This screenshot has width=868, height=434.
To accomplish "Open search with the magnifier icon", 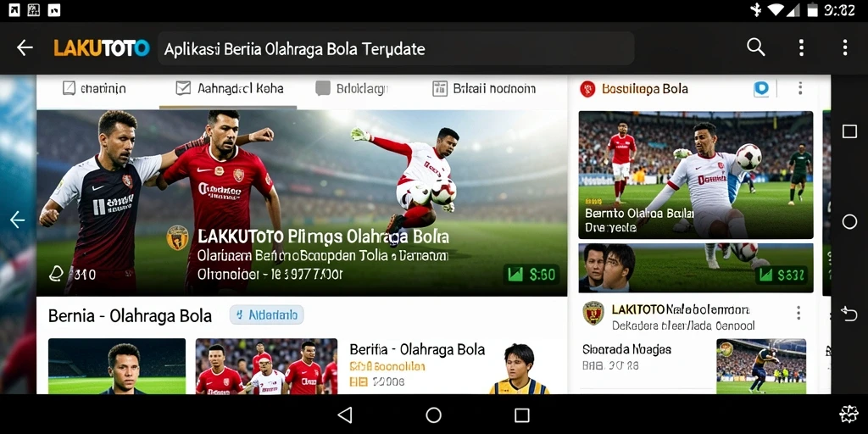I will pyautogui.click(x=755, y=47).
